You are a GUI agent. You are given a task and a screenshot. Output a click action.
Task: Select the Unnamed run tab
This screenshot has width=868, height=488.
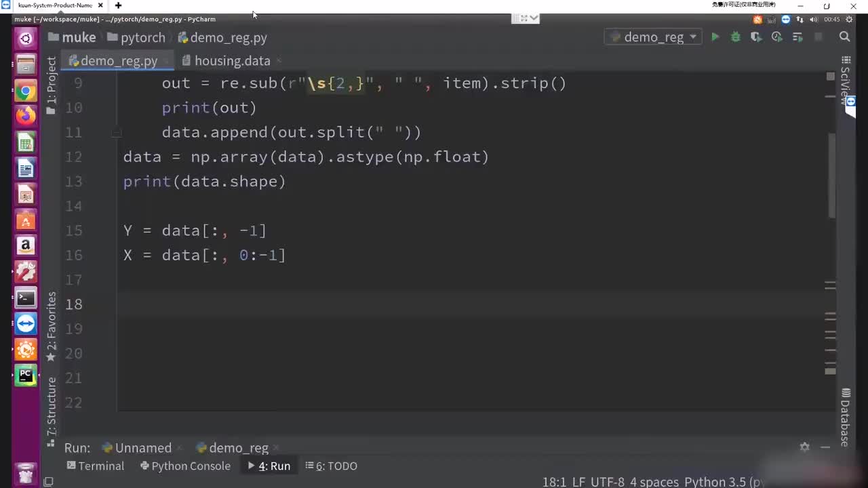pos(136,447)
